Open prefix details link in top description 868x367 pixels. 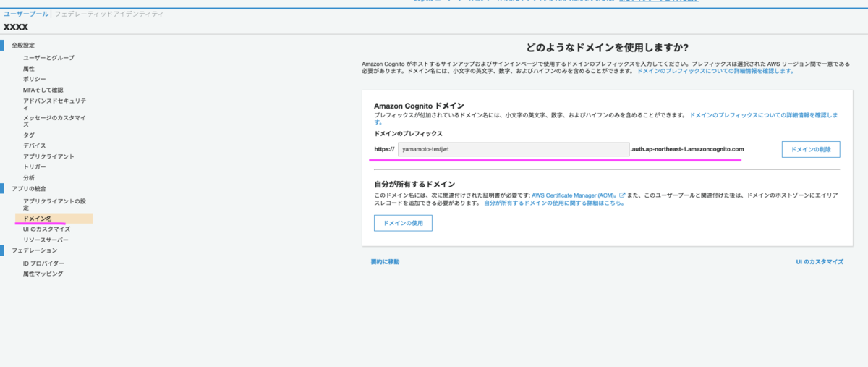point(715,71)
